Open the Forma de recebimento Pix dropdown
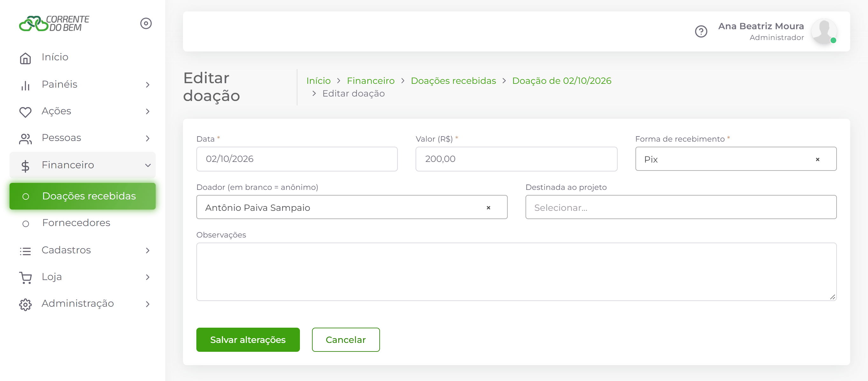Viewport: 868px width, 381px height. (x=736, y=159)
